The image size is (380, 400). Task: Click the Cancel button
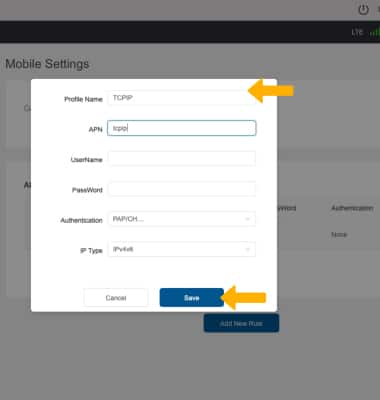[116, 298]
